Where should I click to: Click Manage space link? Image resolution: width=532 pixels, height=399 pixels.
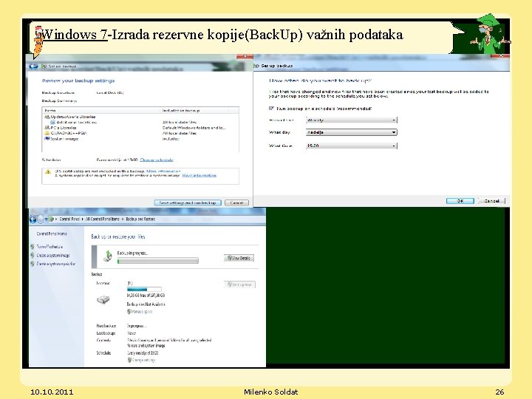(x=142, y=312)
